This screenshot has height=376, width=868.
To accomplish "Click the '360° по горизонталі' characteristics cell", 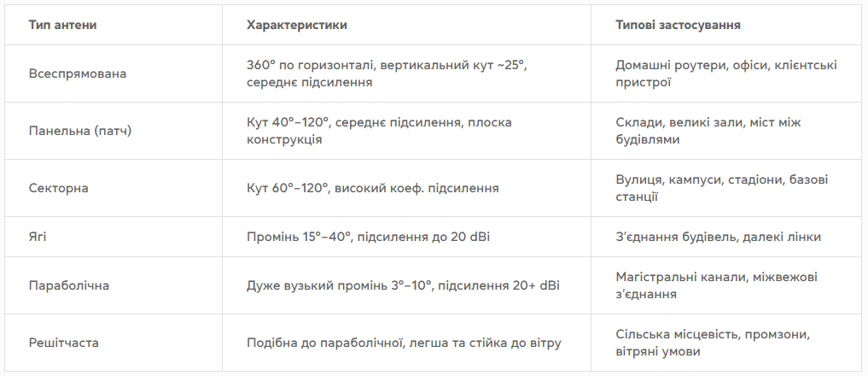I will click(387, 73).
